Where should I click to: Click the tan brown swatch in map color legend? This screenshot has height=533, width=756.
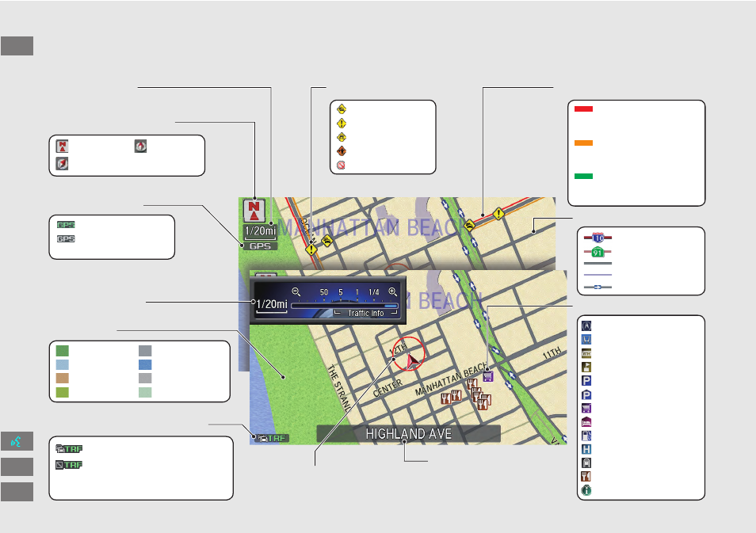62,379
